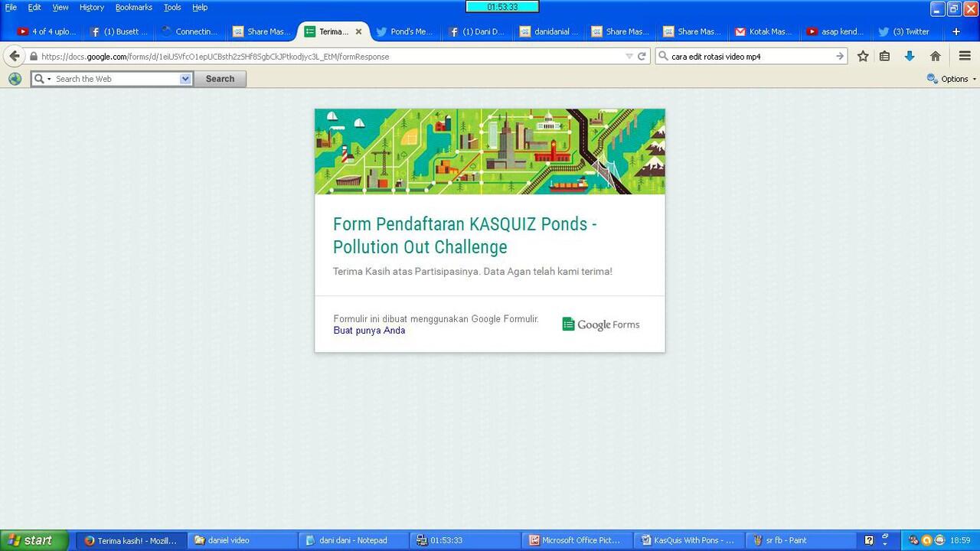Follow the "Buat punya Anda" link
Image resolution: width=980 pixels, height=551 pixels.
click(369, 331)
